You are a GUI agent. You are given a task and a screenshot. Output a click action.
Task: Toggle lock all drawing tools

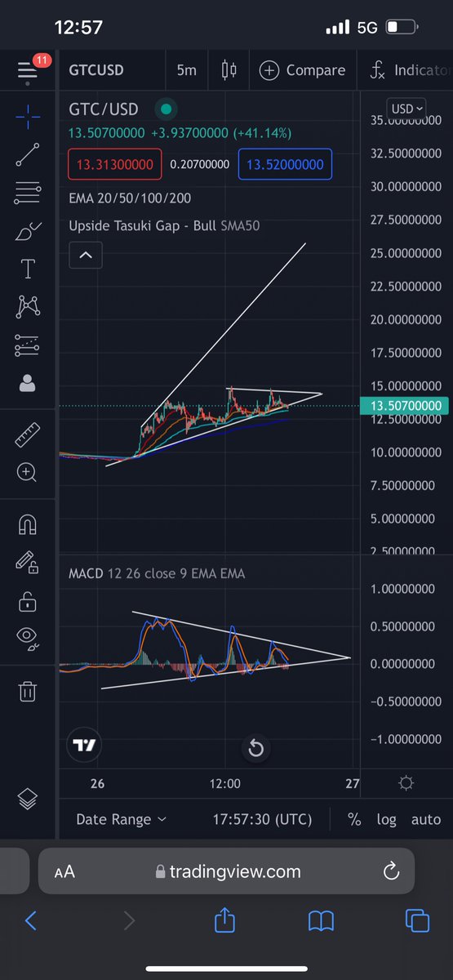tap(28, 600)
